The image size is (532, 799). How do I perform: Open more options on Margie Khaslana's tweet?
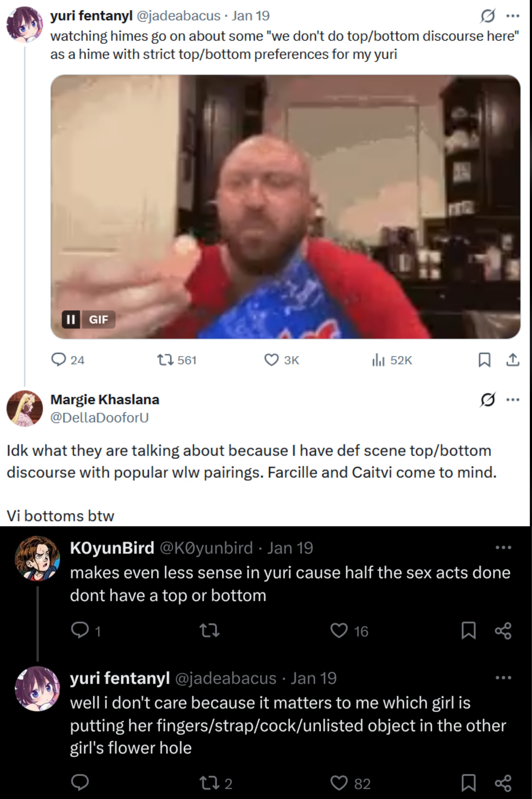[x=512, y=400]
